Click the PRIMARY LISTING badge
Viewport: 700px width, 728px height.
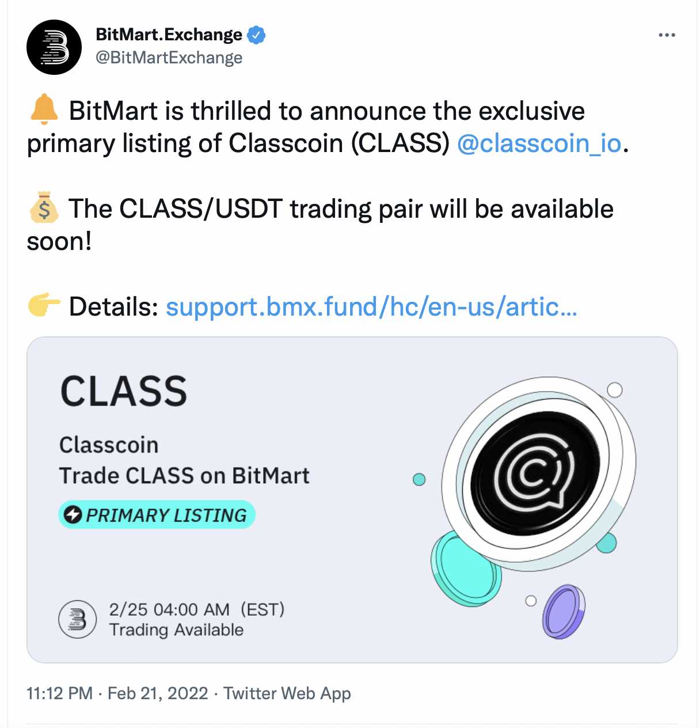coord(157,514)
